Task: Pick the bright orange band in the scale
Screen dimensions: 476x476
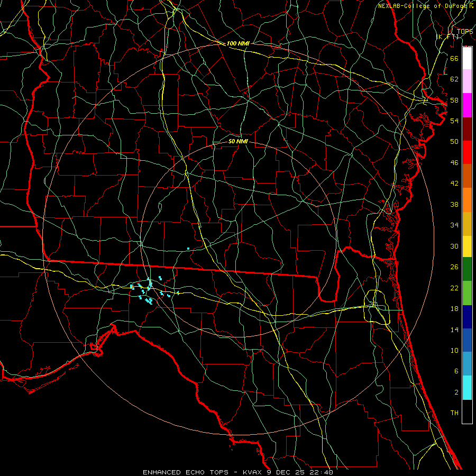Action: (467, 200)
